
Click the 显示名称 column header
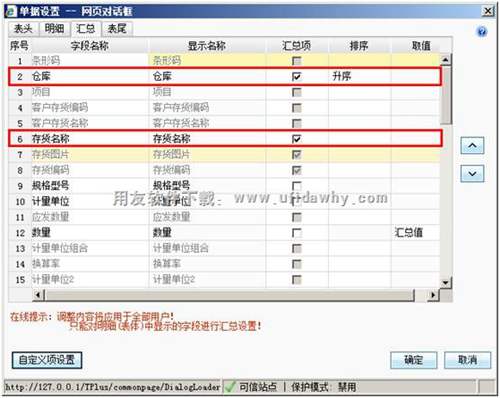point(207,46)
